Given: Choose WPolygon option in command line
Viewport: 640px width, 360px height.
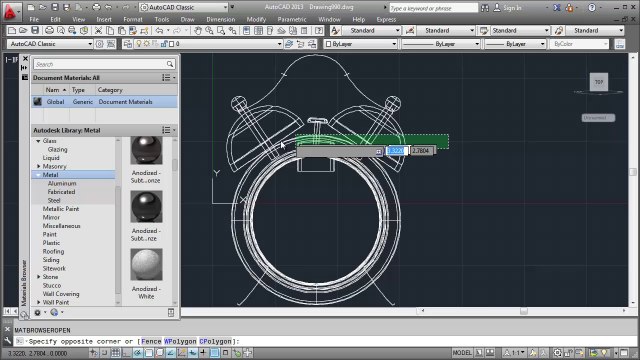Looking at the screenshot, I should point(180,341).
